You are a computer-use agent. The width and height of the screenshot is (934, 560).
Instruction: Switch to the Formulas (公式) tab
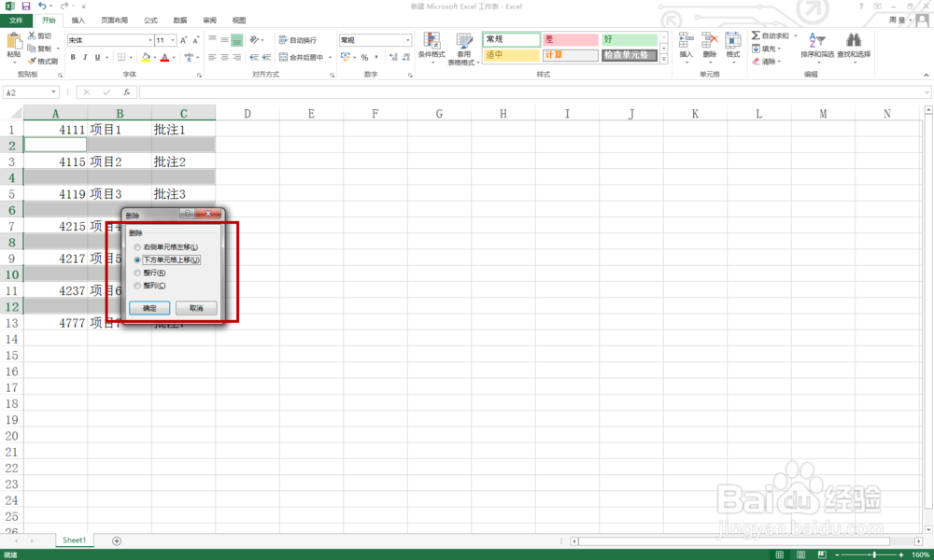[x=150, y=21]
